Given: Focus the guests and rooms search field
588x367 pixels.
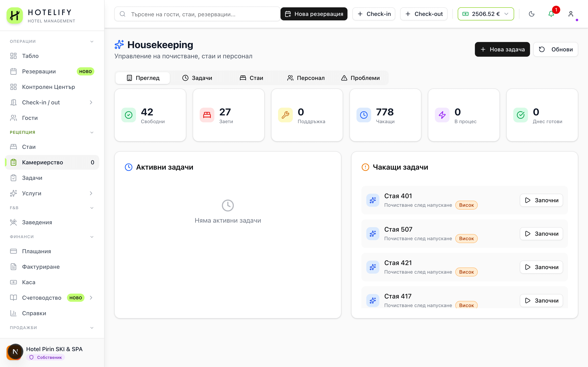Looking at the screenshot, I should click(x=197, y=14).
